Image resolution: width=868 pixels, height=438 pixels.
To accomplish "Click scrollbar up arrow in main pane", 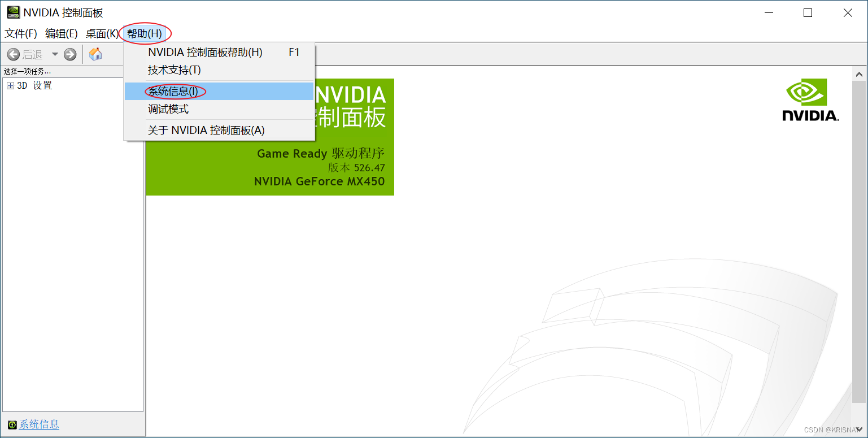I will click(x=860, y=74).
